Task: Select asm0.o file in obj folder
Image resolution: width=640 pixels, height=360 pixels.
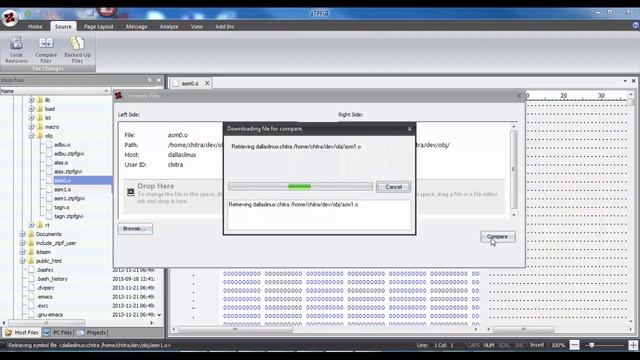Action: 62,180
